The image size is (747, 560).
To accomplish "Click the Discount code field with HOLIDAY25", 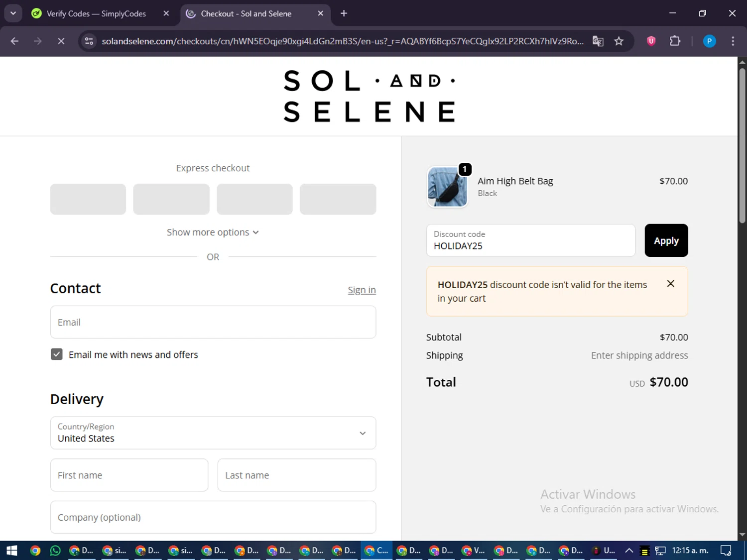I will (531, 240).
